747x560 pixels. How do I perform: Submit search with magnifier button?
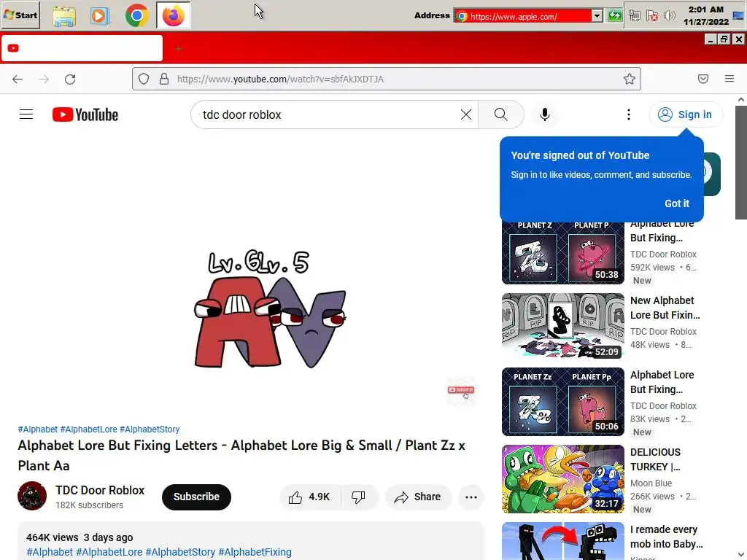(500, 114)
